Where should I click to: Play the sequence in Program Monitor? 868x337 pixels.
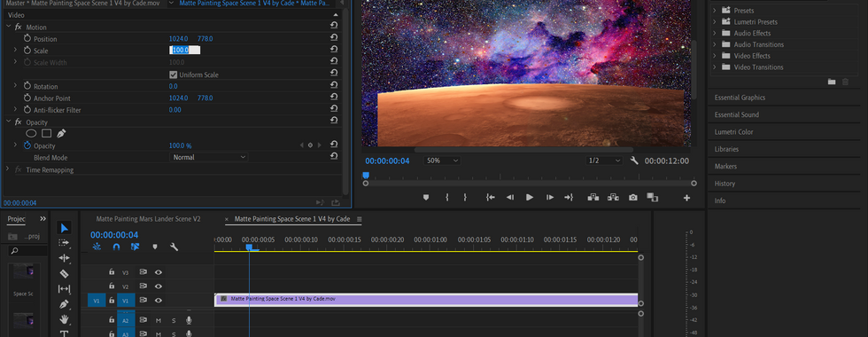tap(530, 197)
